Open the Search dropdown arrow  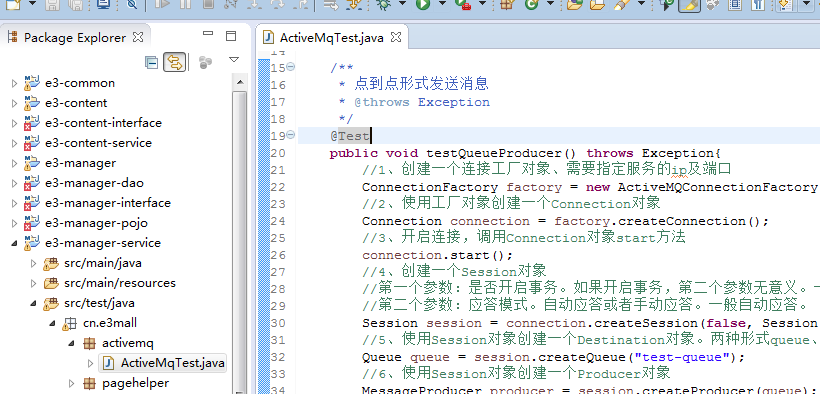(x=642, y=4)
